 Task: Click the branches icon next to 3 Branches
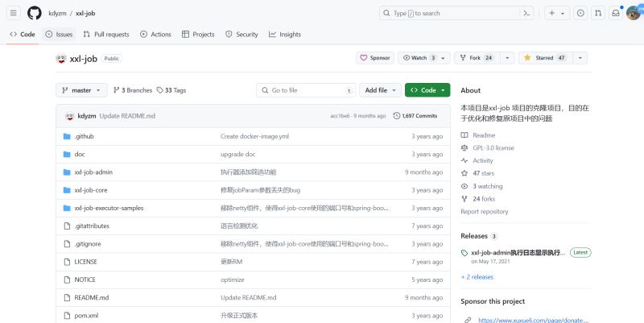[x=116, y=90]
